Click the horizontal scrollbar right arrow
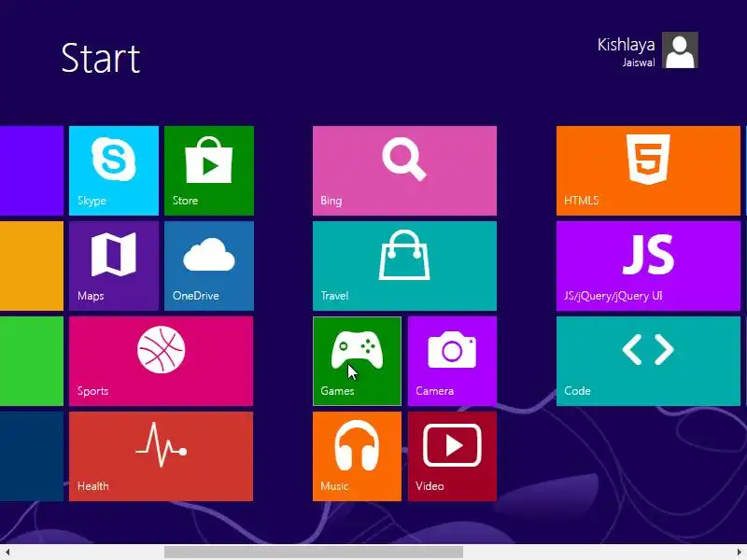Image resolution: width=747 pixels, height=560 pixels. click(x=740, y=552)
